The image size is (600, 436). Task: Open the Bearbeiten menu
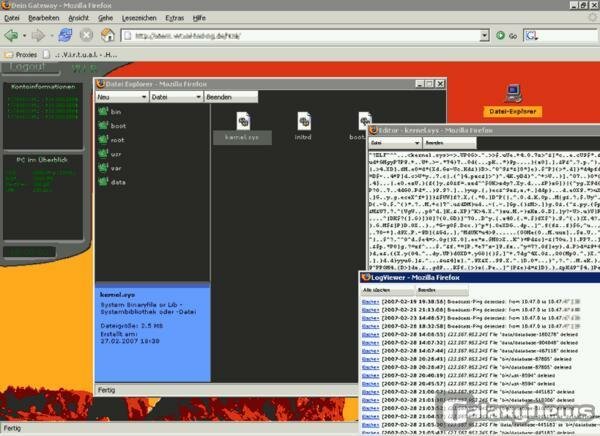click(44, 18)
